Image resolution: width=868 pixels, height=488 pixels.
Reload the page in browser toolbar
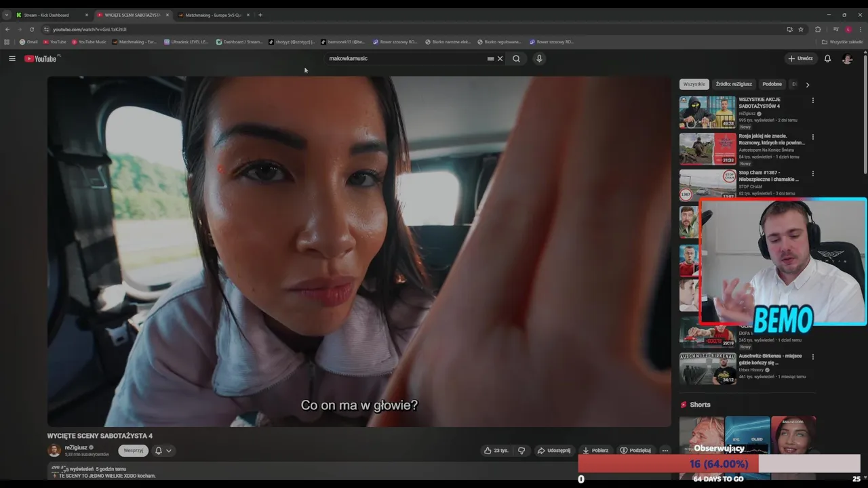pyautogui.click(x=31, y=29)
